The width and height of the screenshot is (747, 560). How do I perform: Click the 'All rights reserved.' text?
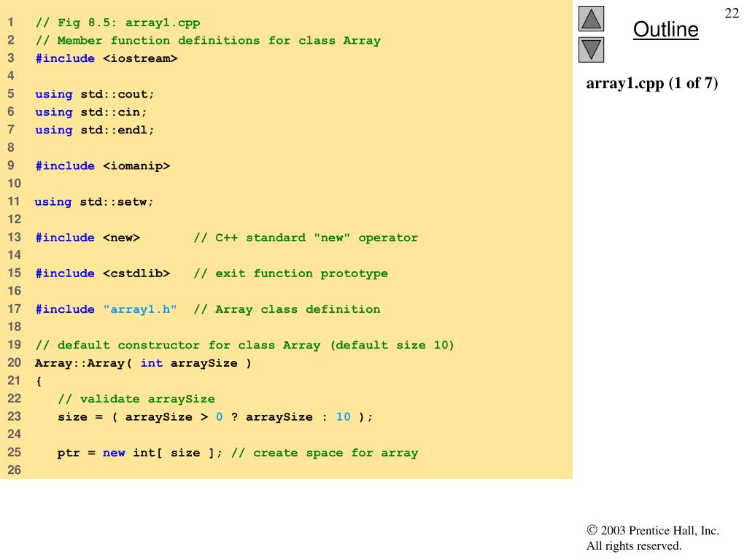pyautogui.click(x=634, y=545)
